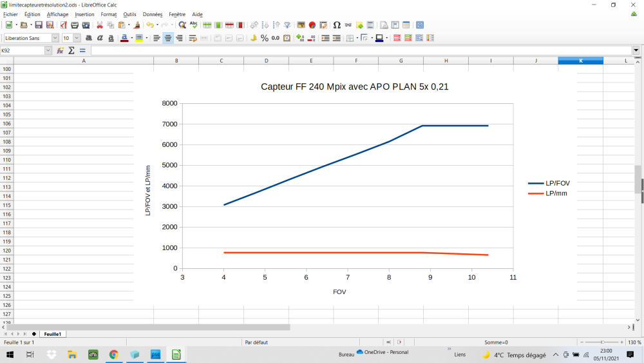644x363 pixels.
Task: Click the Save document icon
Action: click(39, 25)
